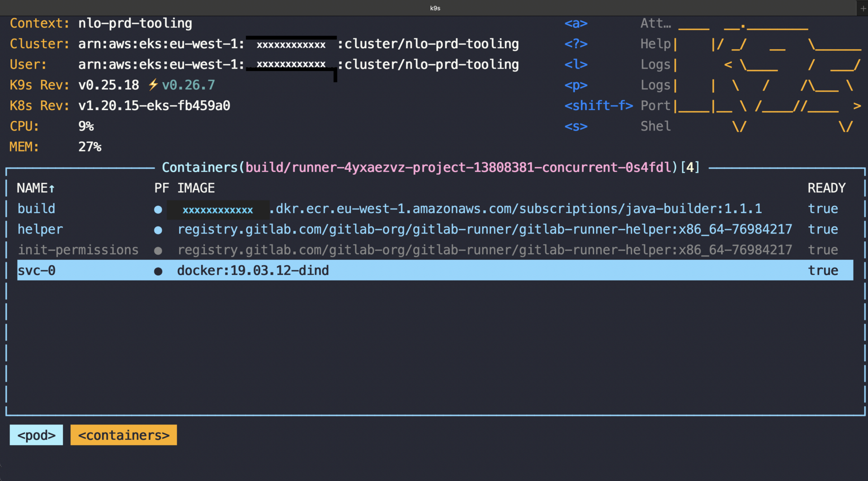The width and height of the screenshot is (868, 481).
Task: Click the <l> Logs shortcut link
Action: [576, 65]
